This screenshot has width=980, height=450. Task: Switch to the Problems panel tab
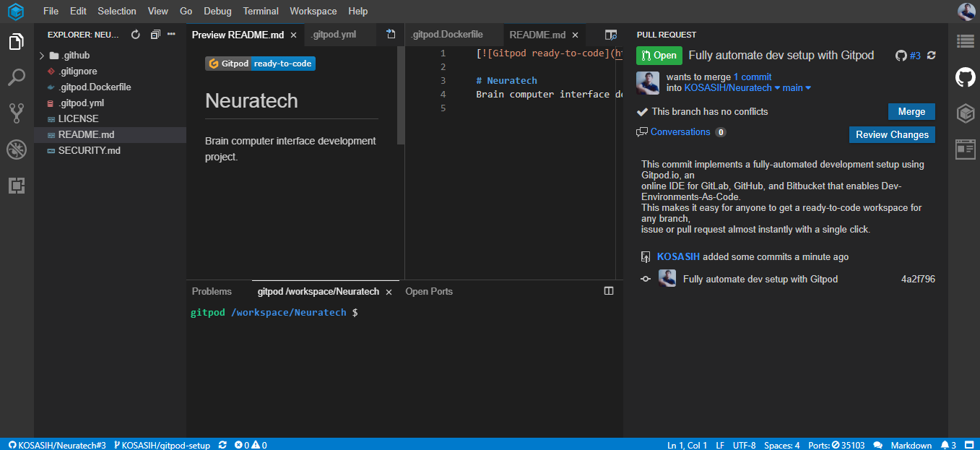tap(212, 291)
